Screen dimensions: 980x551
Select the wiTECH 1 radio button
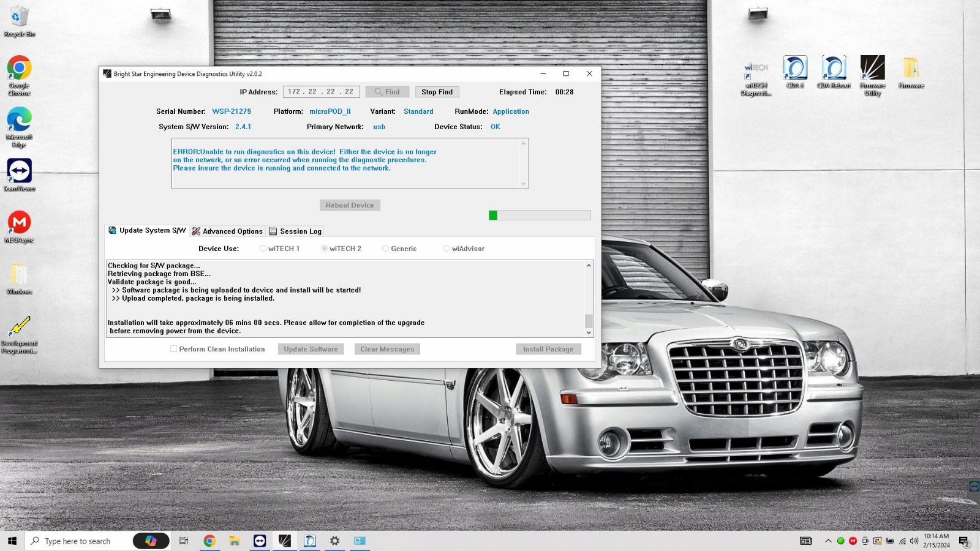pyautogui.click(x=263, y=249)
